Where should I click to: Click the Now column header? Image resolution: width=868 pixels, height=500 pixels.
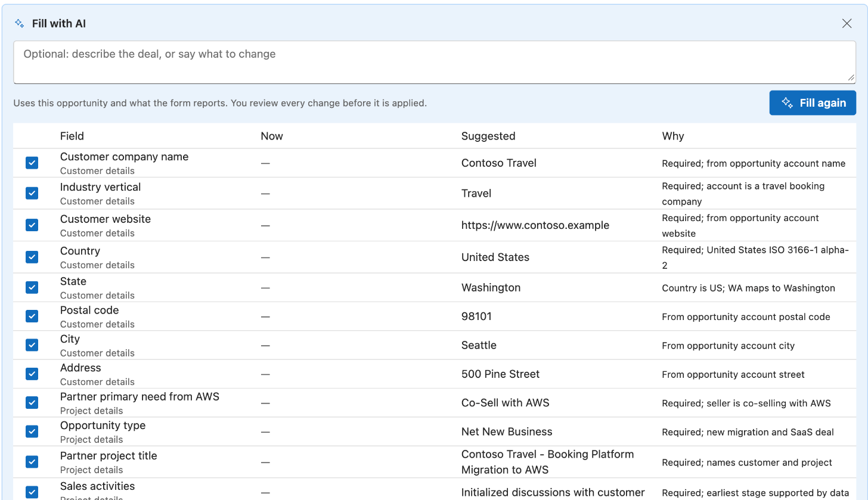click(272, 136)
